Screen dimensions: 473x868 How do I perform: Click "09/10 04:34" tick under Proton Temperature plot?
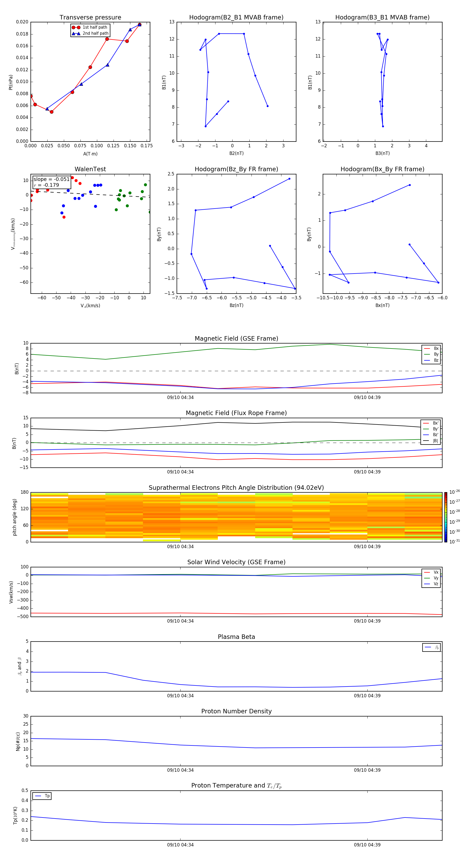[x=181, y=845]
